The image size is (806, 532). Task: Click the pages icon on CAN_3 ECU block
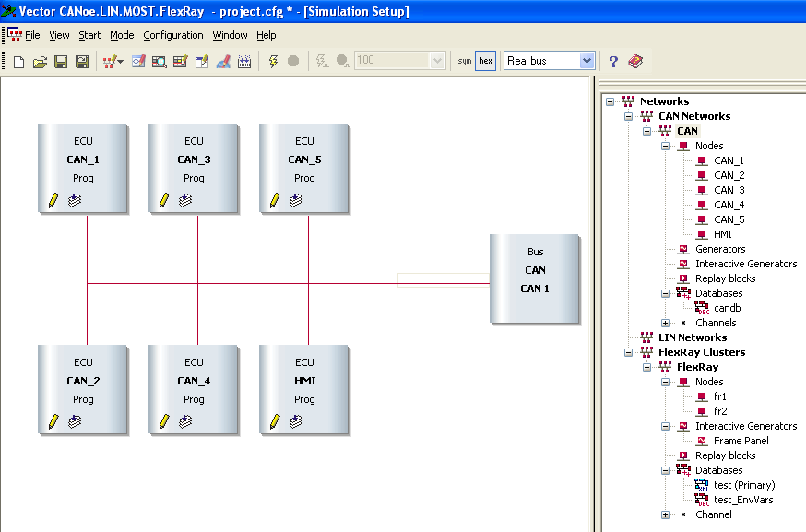(185, 200)
